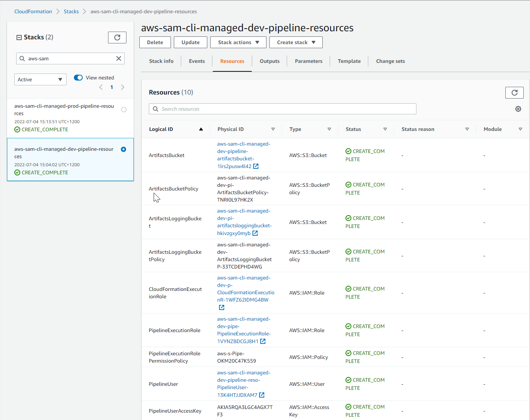This screenshot has height=420, width=530.
Task: Select the aws-sam-cli-managed-dev-pipeline-resources stack item
Action: pos(70,160)
